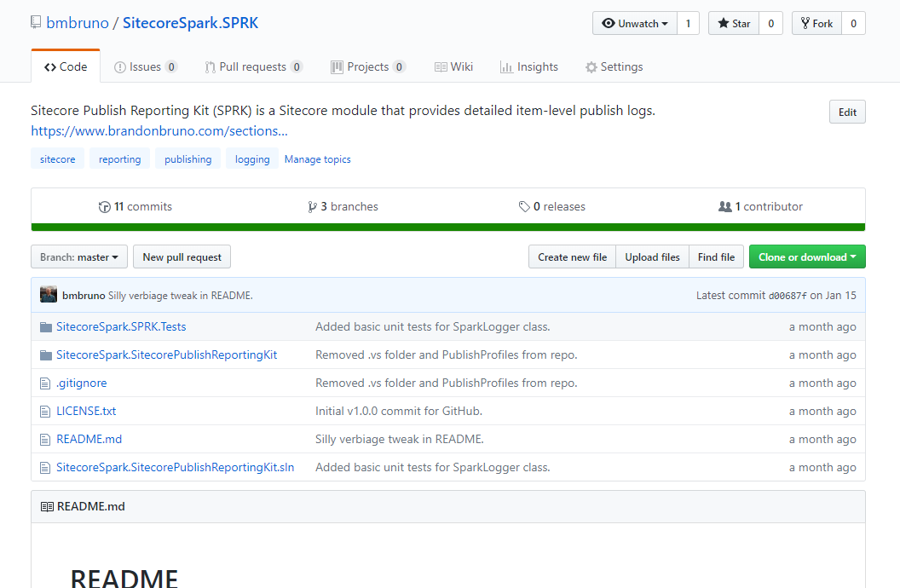Open the README.md file link
The image size is (900, 588).
(89, 440)
